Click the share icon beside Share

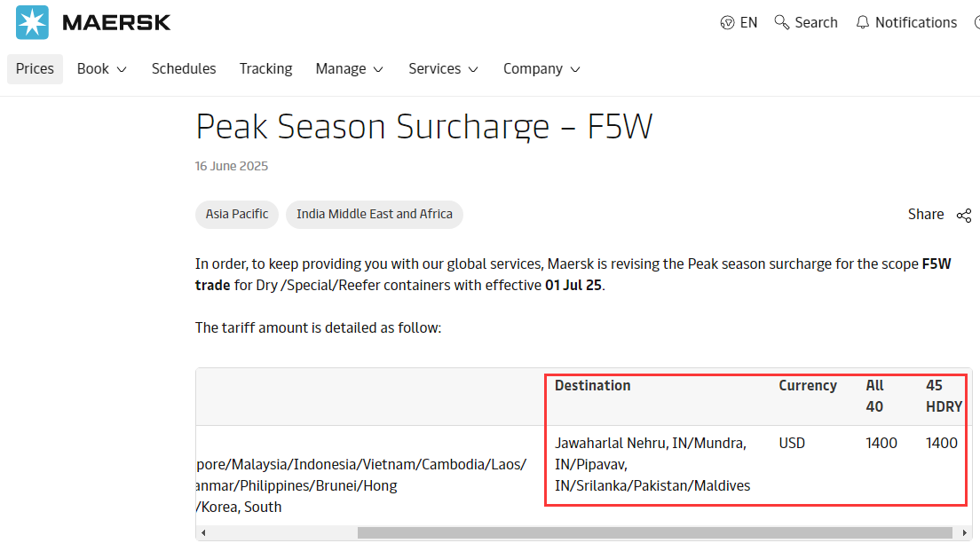964,215
